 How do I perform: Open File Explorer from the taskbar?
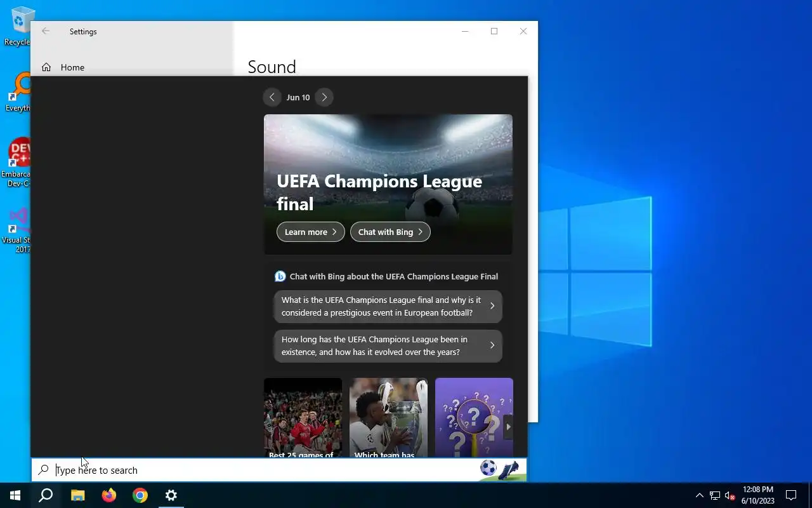[x=77, y=495]
